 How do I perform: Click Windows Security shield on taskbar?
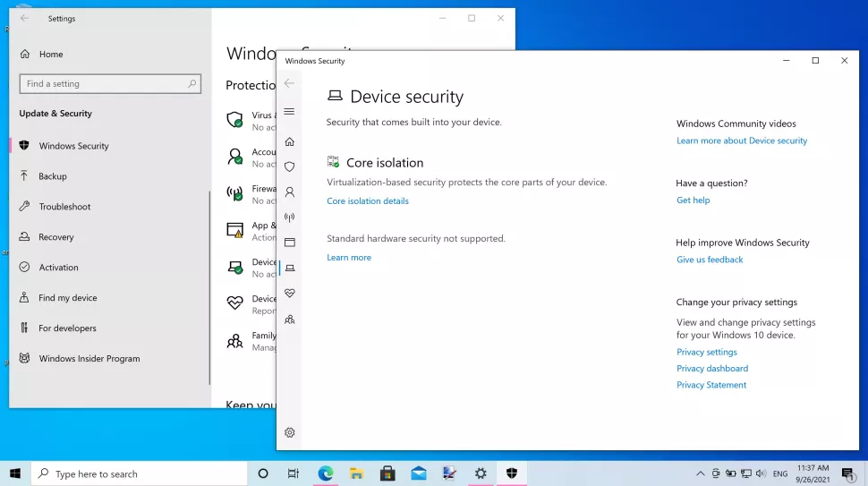coord(512,473)
